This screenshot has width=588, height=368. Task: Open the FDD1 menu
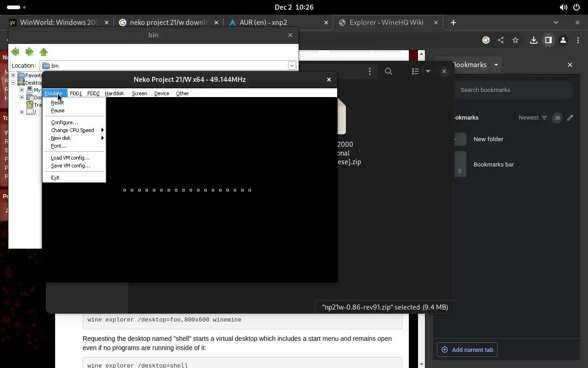pos(76,93)
